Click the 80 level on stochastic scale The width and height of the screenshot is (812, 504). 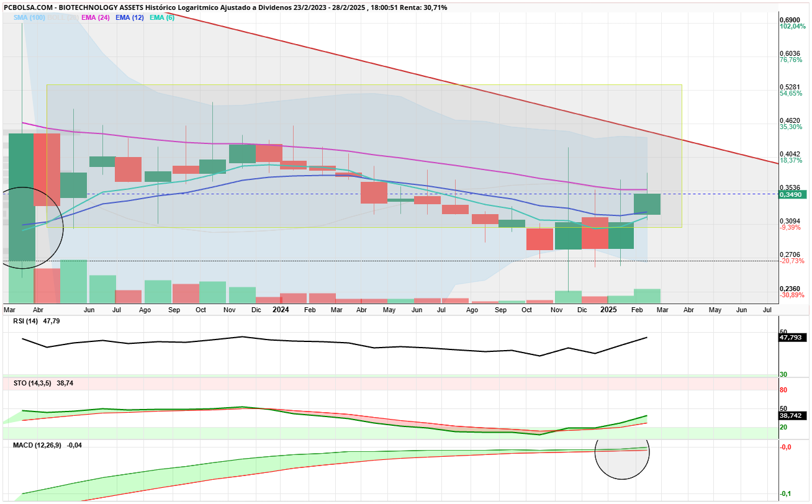783,390
